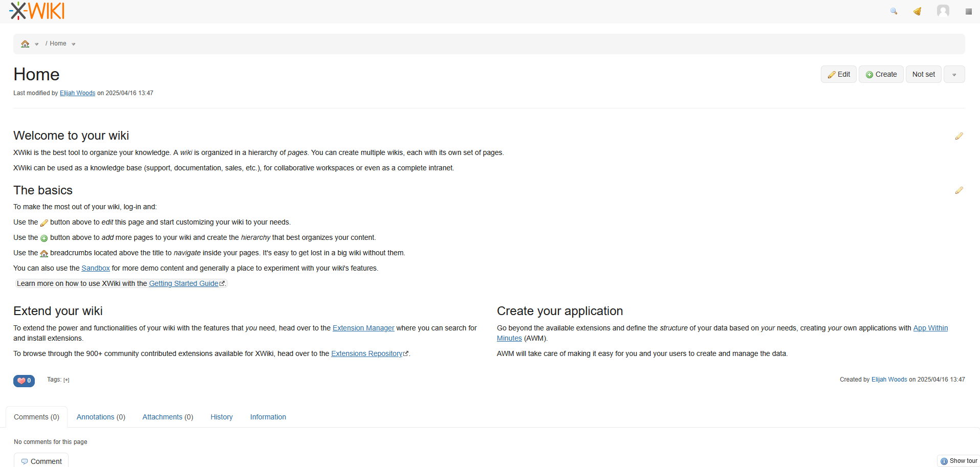The width and height of the screenshot is (980, 467).
Task: Open Elijah Woods link in 'Created by' line
Action: (x=889, y=380)
